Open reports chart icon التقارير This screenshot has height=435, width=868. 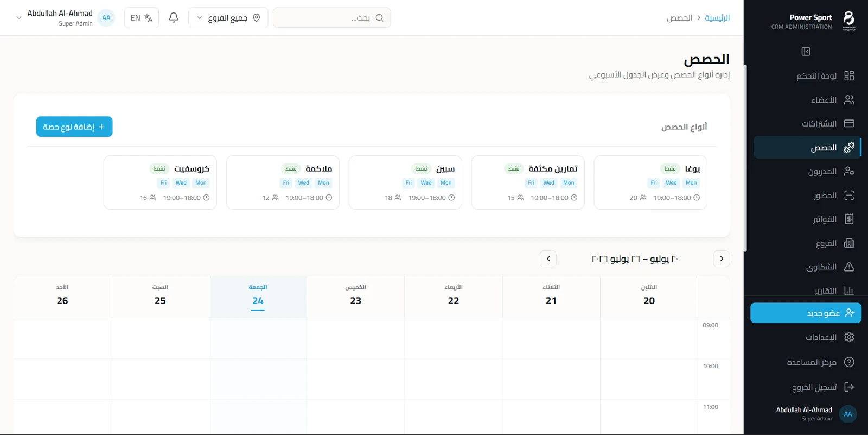tap(849, 291)
